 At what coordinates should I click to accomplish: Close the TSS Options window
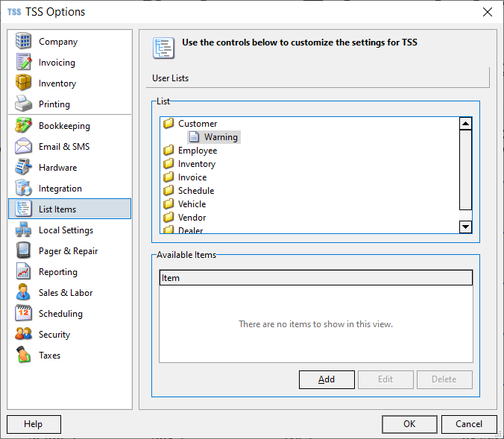point(488,12)
